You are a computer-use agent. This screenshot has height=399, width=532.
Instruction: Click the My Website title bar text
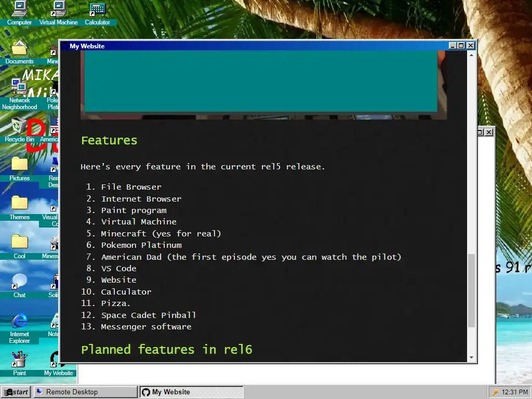87,46
